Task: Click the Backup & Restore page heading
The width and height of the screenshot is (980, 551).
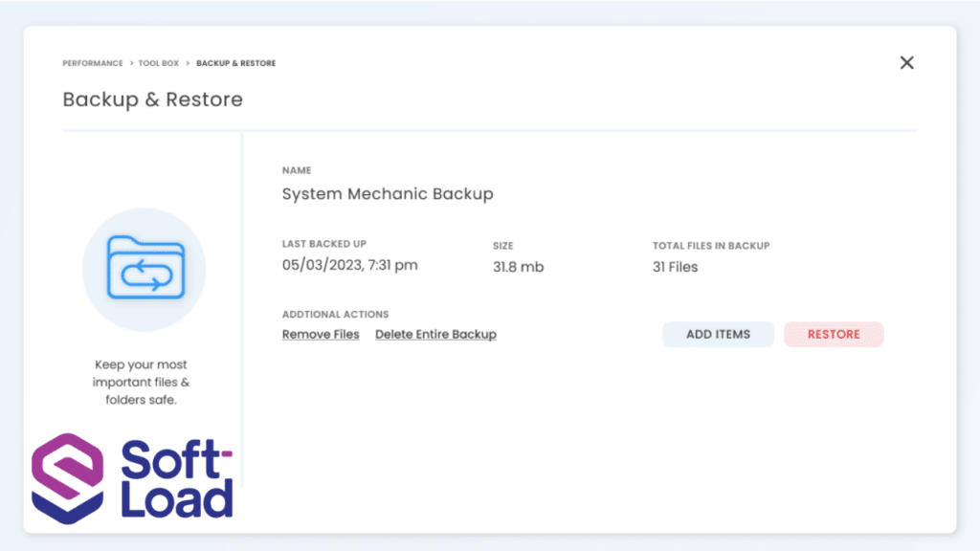Action: click(152, 99)
